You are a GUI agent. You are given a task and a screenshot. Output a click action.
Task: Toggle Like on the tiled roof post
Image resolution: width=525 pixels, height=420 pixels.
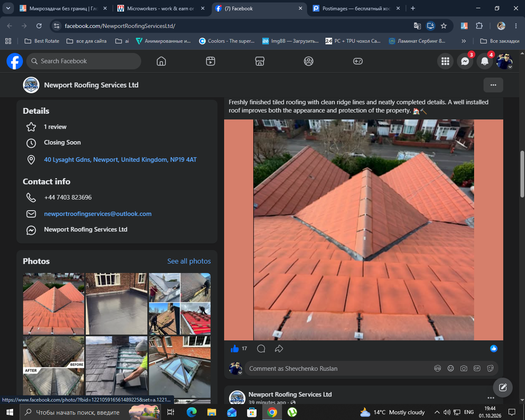coord(235,349)
